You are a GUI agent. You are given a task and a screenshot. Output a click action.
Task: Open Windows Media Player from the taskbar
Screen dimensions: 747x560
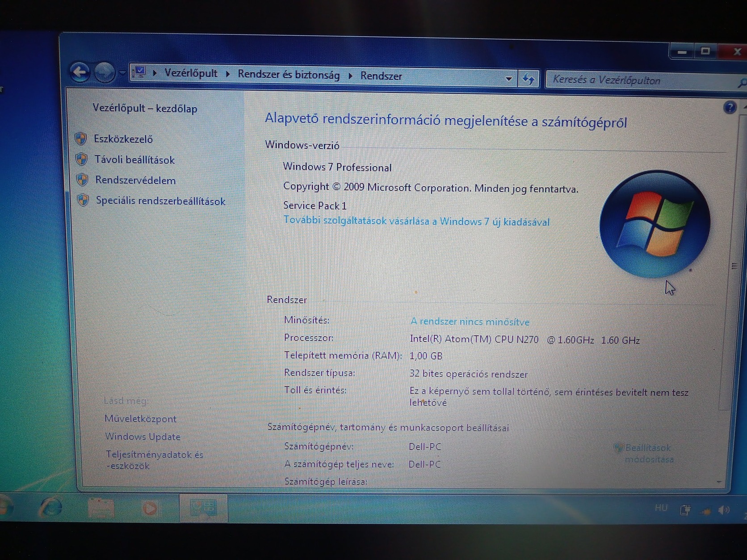(151, 509)
